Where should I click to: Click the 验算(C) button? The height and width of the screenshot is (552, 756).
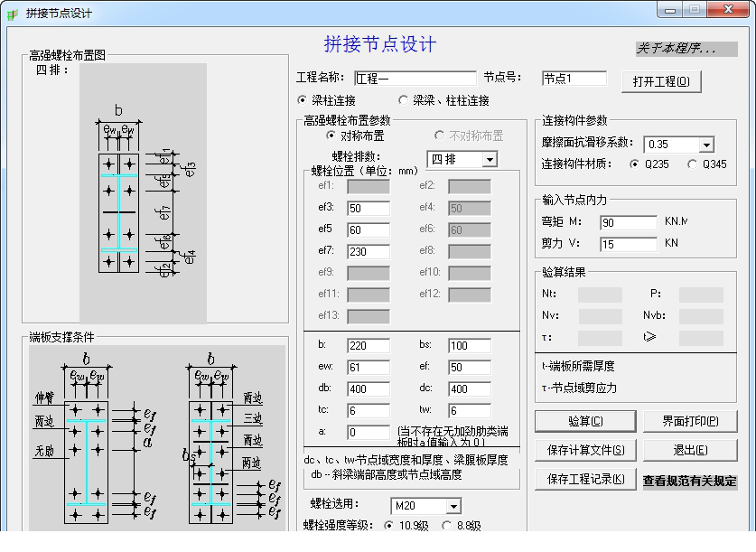[x=585, y=421]
